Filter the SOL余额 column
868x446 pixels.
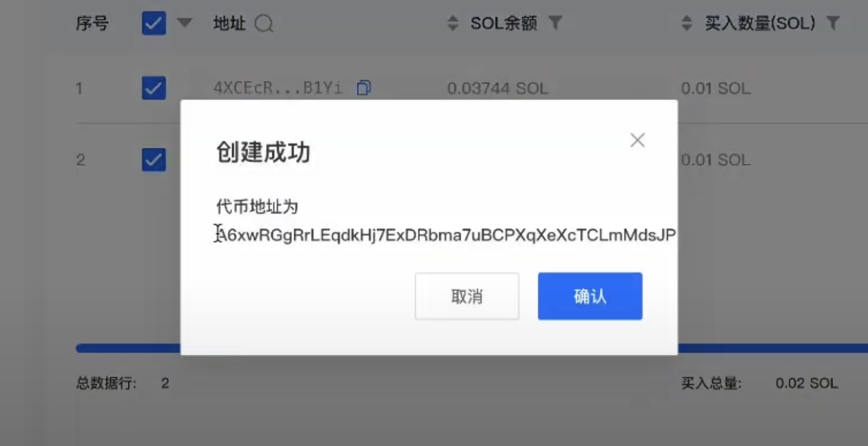[x=555, y=23]
